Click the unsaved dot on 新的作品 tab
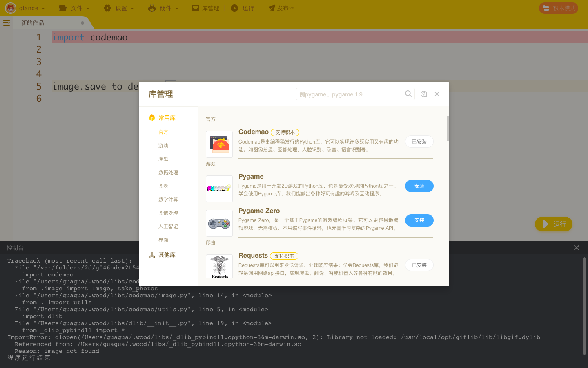This screenshot has height=368, width=588. [82, 23]
